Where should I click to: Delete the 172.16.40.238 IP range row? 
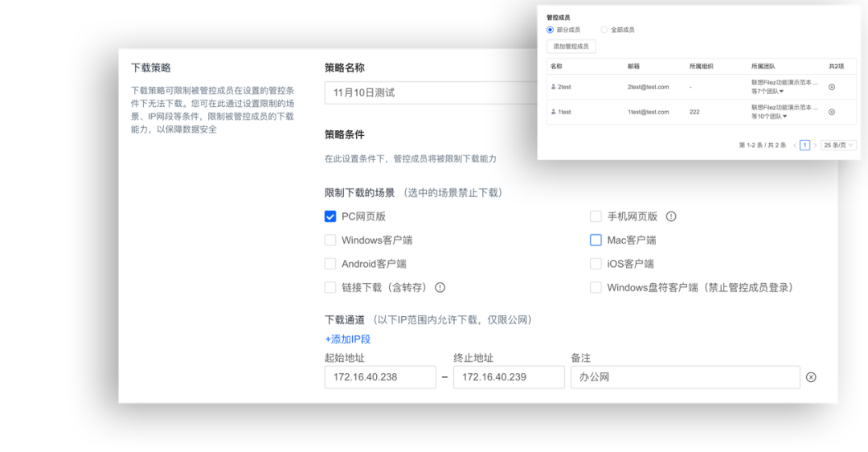pos(811,377)
